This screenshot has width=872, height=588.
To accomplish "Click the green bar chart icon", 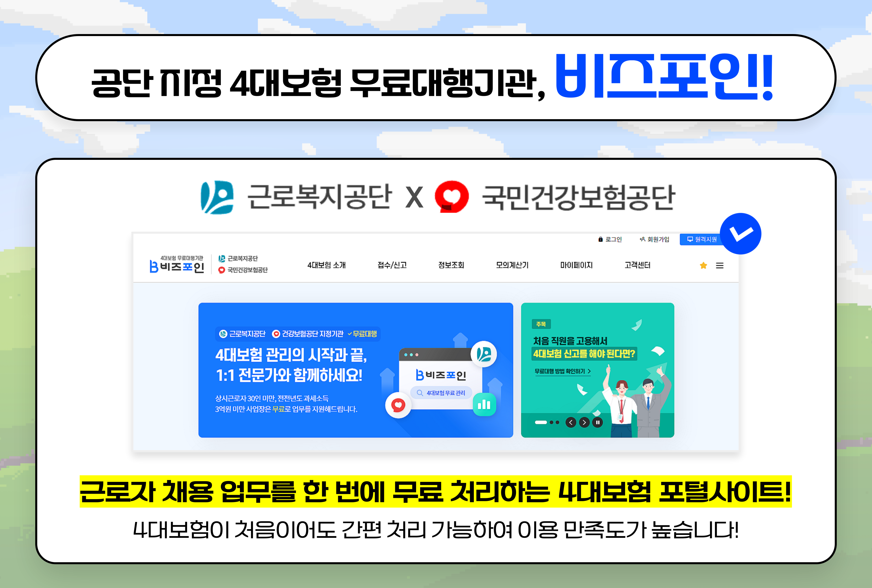I will point(485,404).
